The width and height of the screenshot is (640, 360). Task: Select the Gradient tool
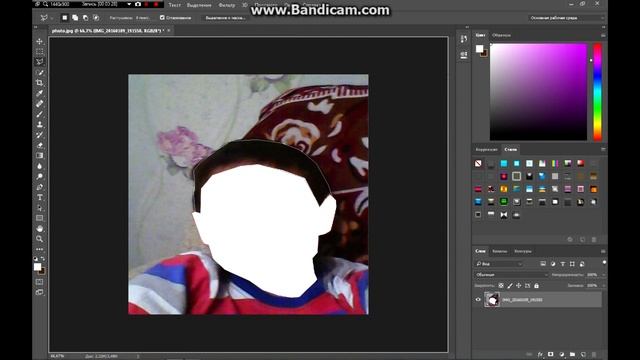pos(40,156)
